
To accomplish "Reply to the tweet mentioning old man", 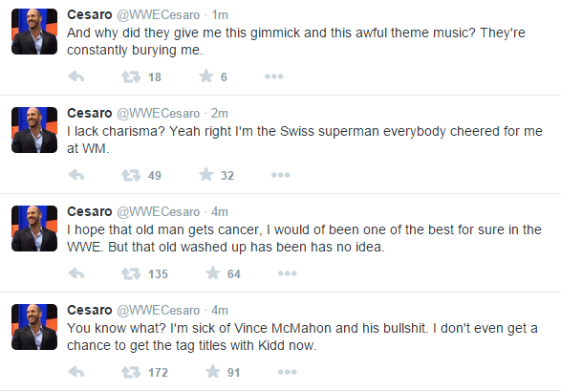I will [x=76, y=273].
